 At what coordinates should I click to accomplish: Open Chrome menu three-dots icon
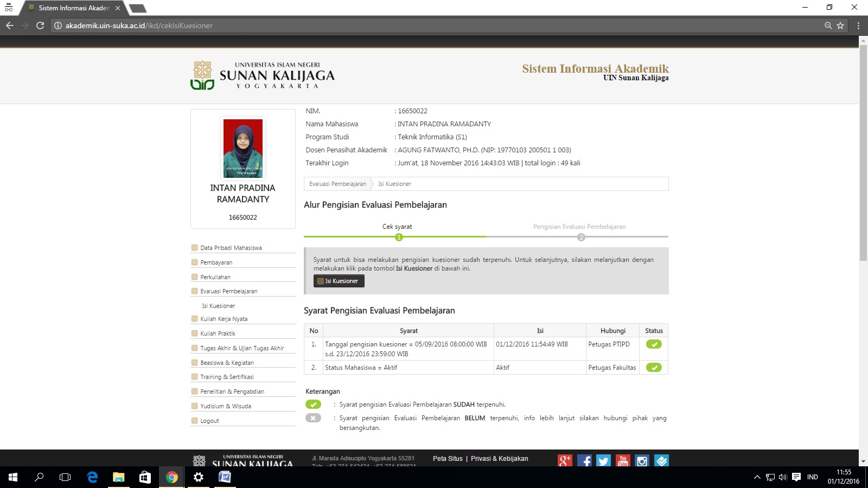(858, 25)
